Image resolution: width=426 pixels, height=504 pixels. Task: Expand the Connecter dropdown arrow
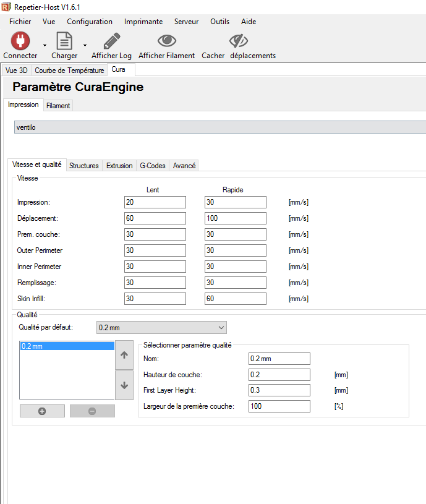tap(45, 45)
